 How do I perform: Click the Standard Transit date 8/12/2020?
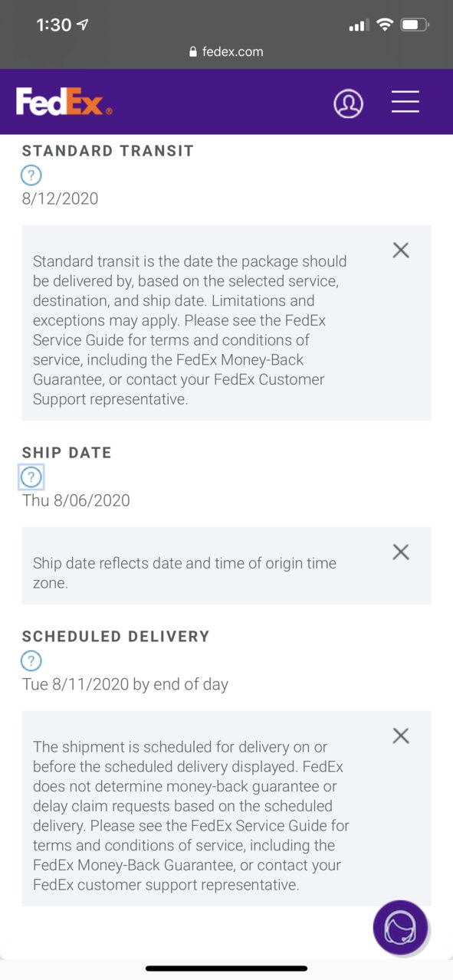60,198
